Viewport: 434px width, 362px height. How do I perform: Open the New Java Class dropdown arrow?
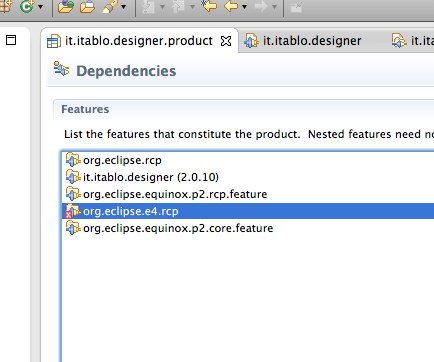pos(41,7)
